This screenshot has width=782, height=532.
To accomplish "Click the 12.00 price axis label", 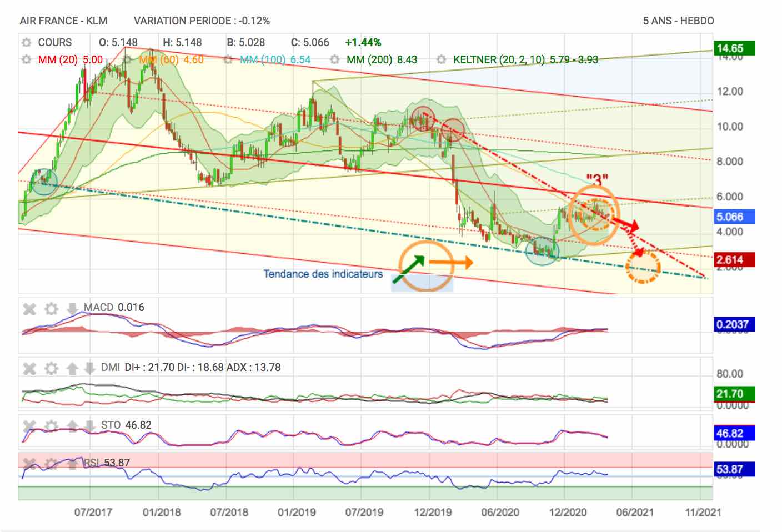I will (x=730, y=92).
